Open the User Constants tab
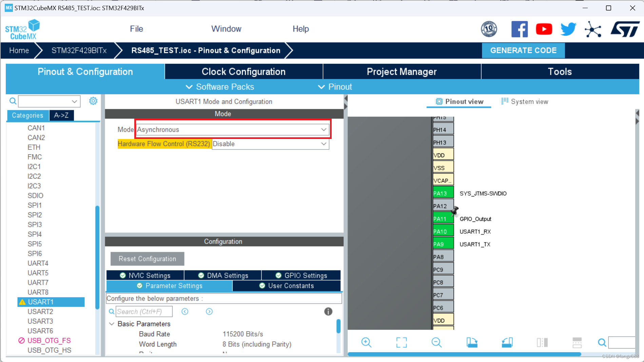Image resolution: width=644 pixels, height=362 pixels. click(287, 286)
